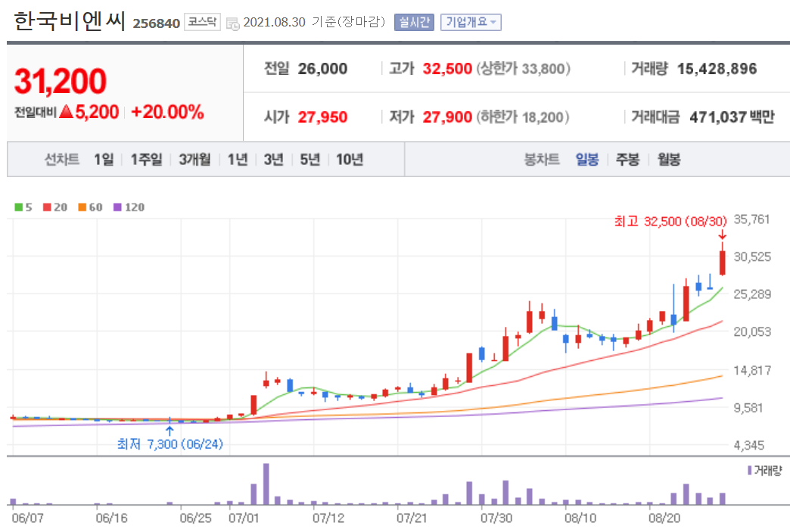Screen dimensions: 790x532
Task: Select the 1년 line chart tab
Action: [x=238, y=160]
